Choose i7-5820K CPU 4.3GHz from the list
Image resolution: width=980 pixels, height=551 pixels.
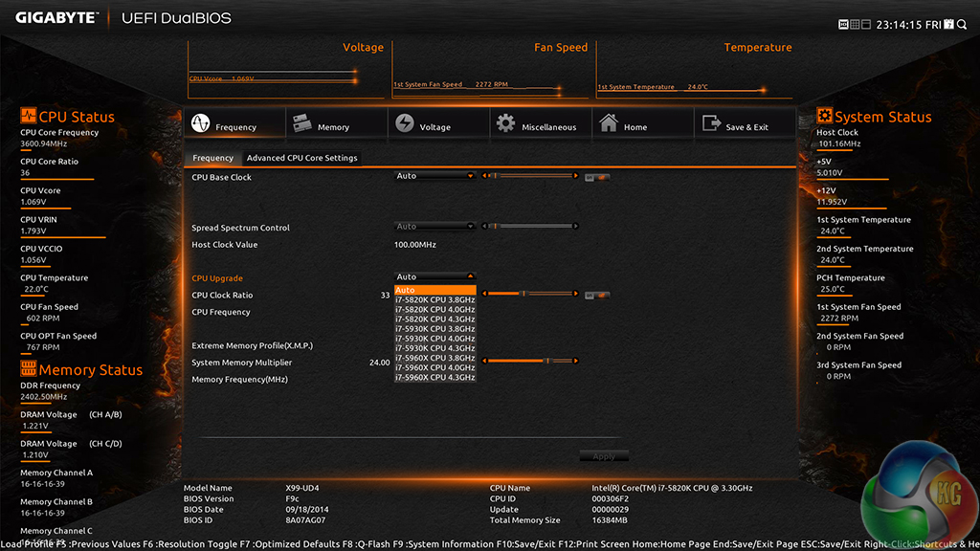pos(434,319)
